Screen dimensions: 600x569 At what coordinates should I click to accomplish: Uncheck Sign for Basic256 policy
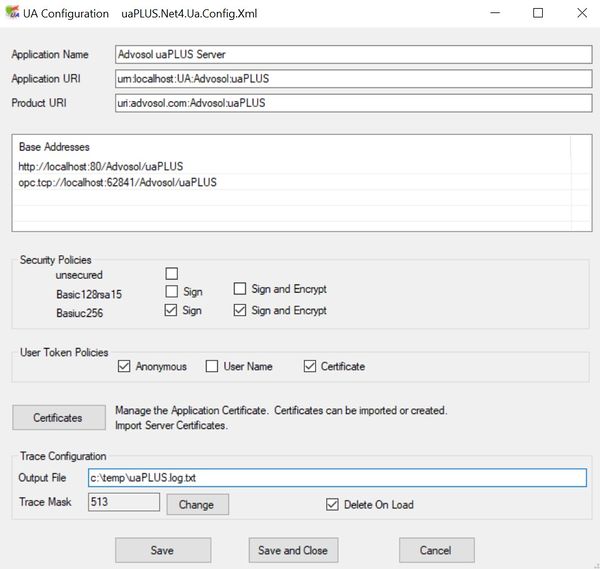coord(172,311)
